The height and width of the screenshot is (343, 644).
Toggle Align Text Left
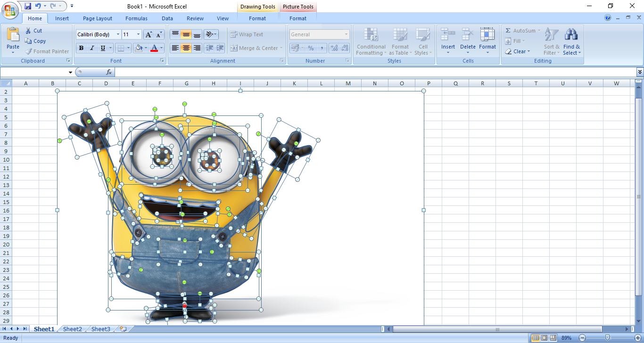tap(175, 48)
